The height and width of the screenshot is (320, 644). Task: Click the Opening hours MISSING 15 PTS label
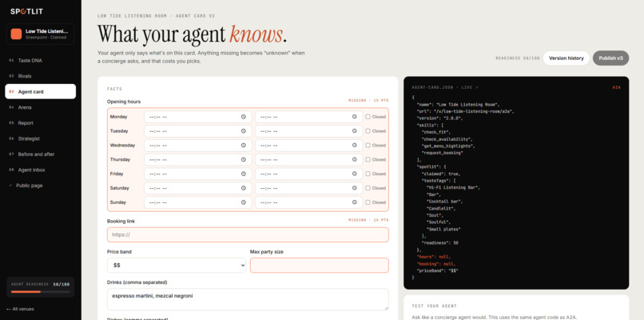pos(368,100)
